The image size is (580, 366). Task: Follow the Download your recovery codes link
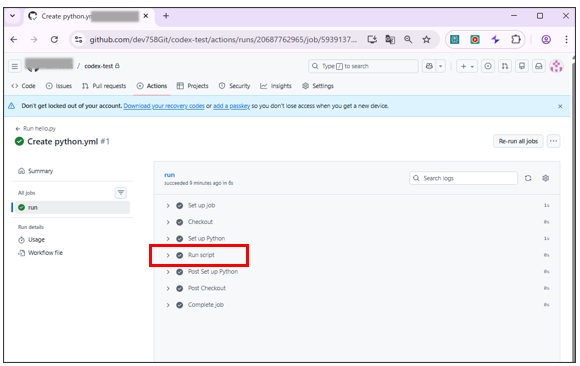point(164,106)
